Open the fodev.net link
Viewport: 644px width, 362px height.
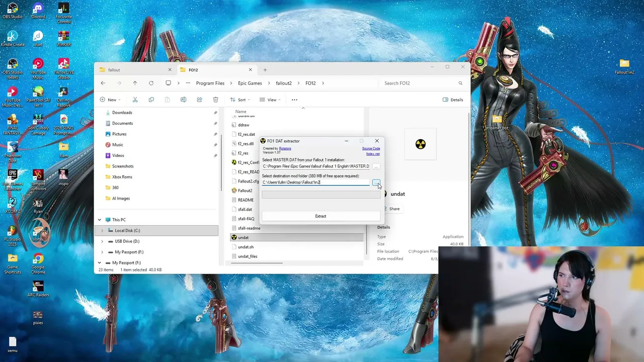tap(373, 154)
